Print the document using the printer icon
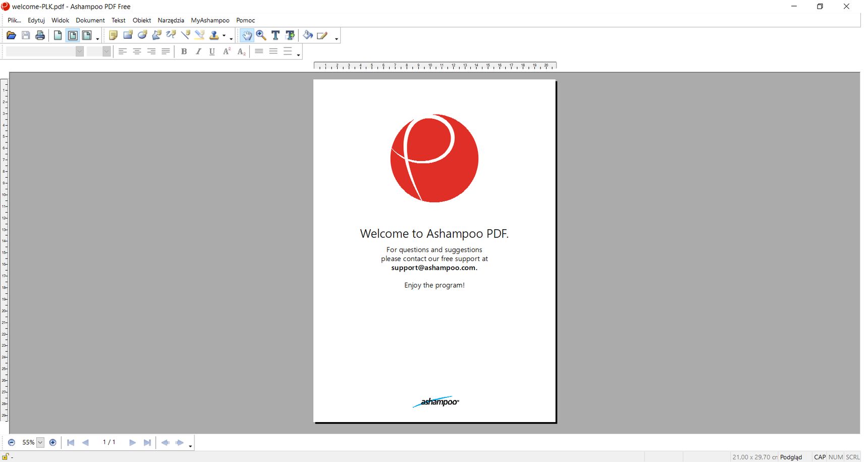The height and width of the screenshot is (462, 868). [40, 35]
